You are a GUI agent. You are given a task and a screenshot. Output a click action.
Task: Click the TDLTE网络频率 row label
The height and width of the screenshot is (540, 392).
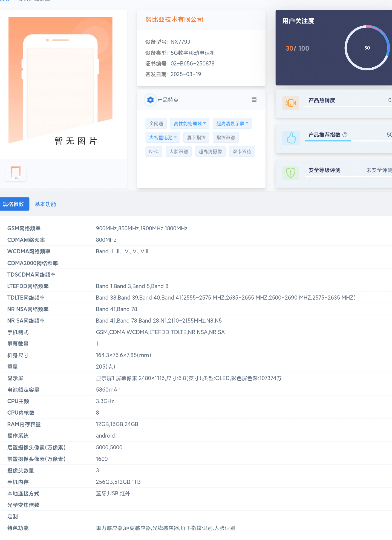26,298
